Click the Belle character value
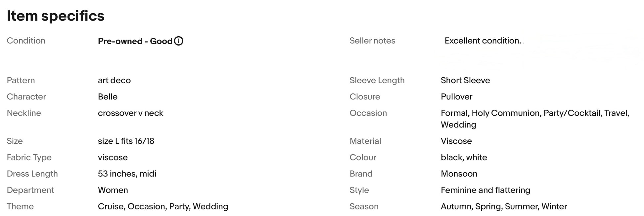 click(108, 97)
